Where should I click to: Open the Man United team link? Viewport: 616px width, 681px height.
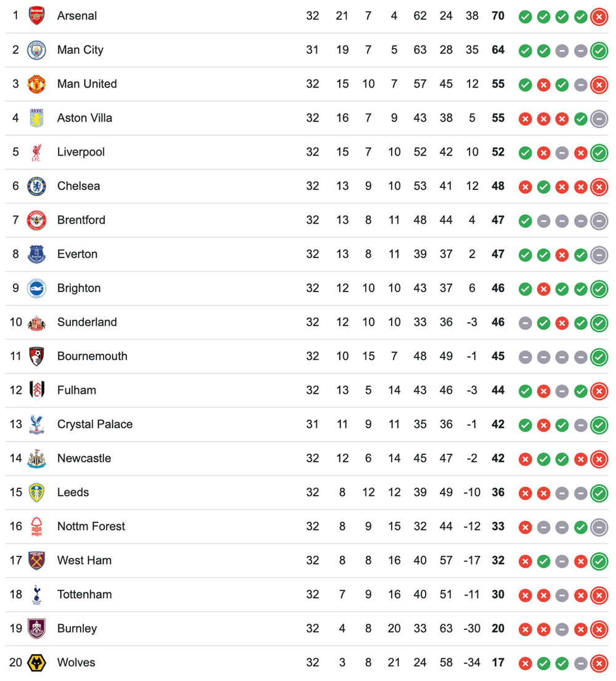click(x=87, y=84)
